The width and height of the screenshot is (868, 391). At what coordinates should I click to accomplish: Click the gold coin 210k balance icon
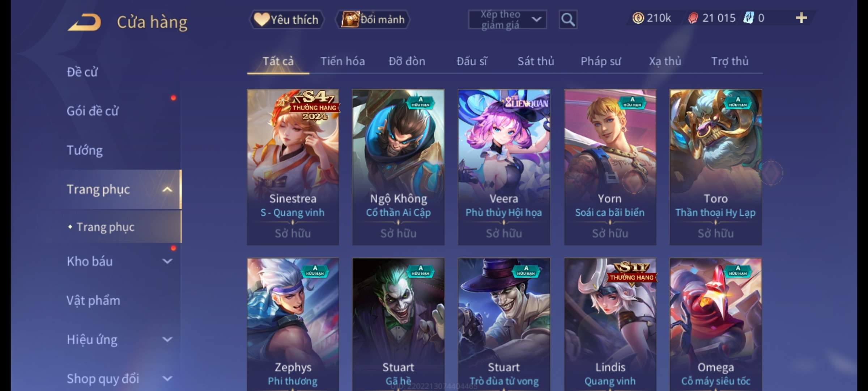click(x=638, y=18)
